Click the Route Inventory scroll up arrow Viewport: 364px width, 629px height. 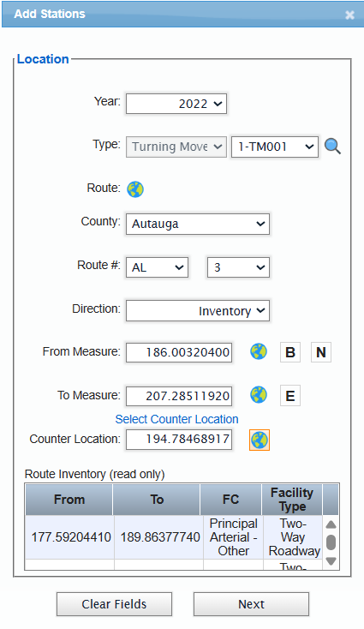tap(331, 524)
